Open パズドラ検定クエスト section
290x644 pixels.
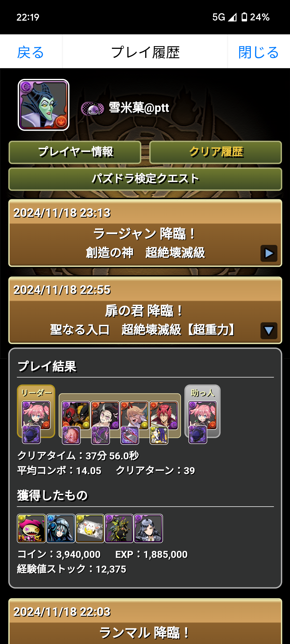[x=145, y=179]
